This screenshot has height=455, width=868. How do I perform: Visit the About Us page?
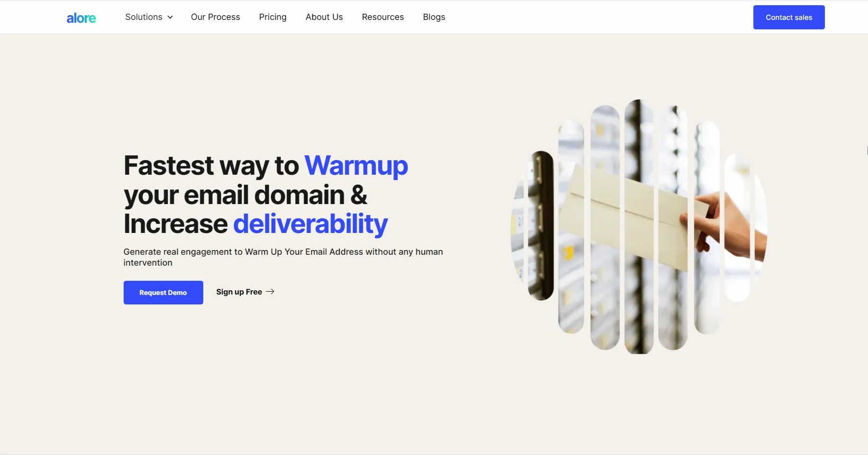point(324,17)
